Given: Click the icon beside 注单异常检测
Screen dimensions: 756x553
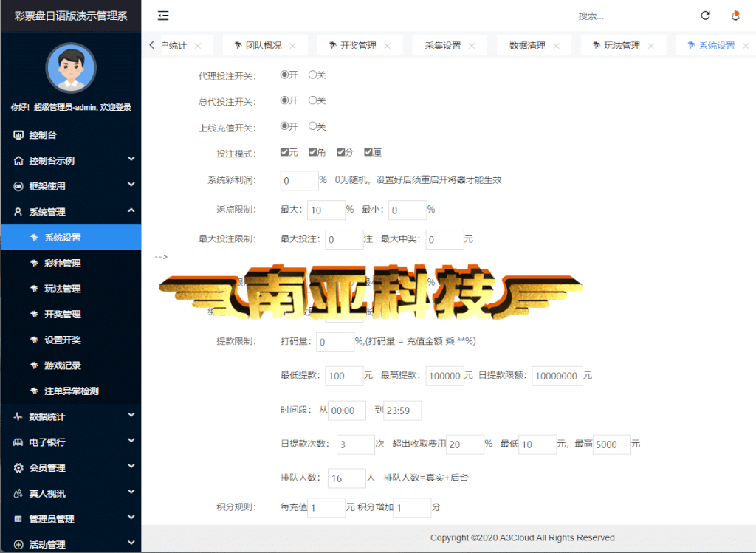Looking at the screenshot, I should tap(34, 391).
